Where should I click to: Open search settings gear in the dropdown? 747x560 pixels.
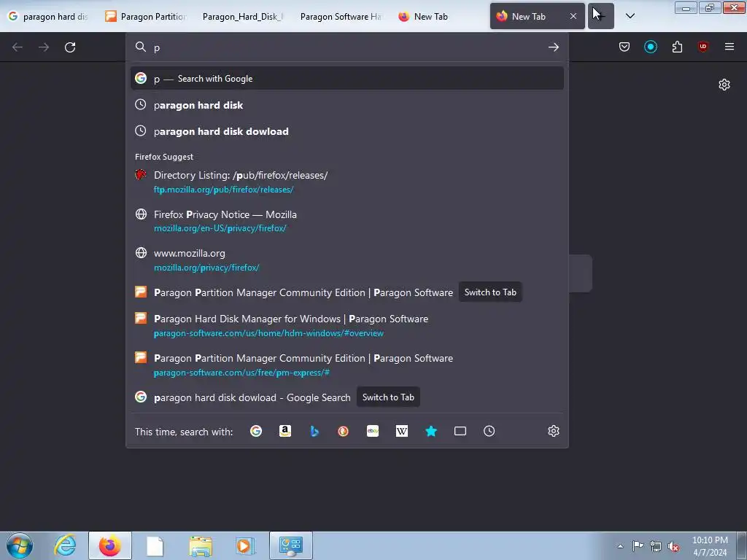[x=553, y=432]
